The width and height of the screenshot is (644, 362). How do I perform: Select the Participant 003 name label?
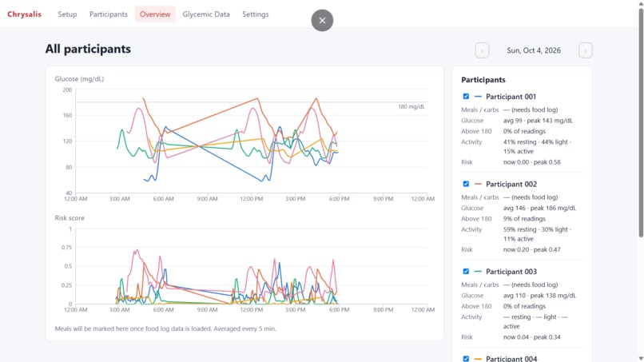point(511,272)
